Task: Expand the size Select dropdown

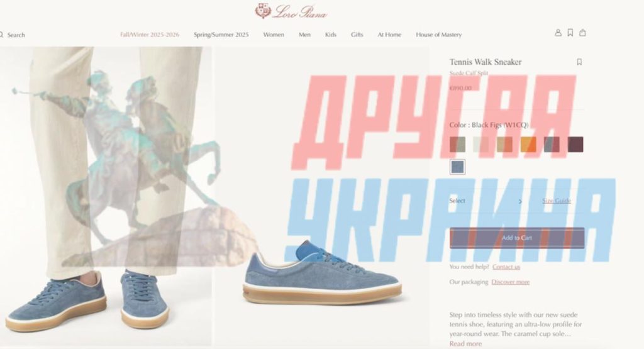Action: pos(486,201)
